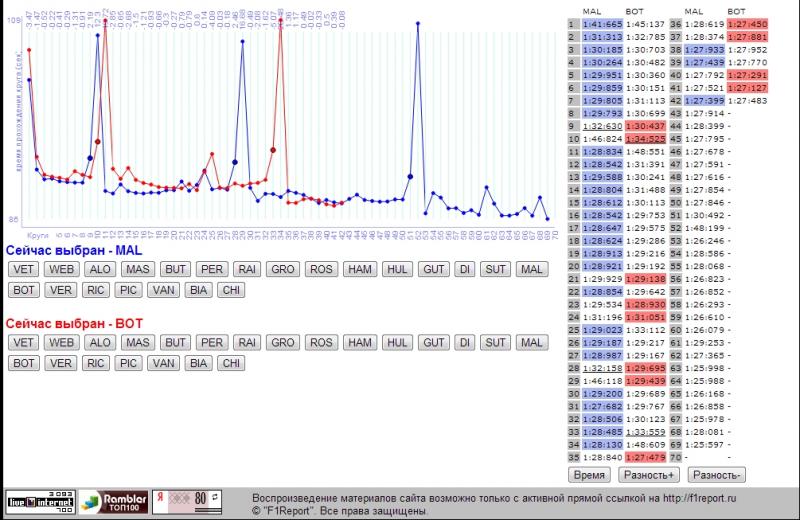
Task: Select RIC in the red BOT driver group
Action: [x=95, y=363]
